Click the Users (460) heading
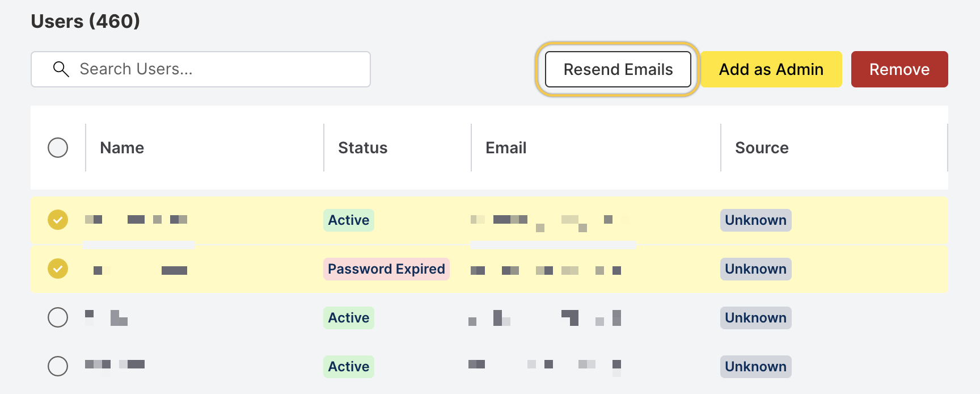Image resolution: width=980 pixels, height=394 pixels. [86, 21]
